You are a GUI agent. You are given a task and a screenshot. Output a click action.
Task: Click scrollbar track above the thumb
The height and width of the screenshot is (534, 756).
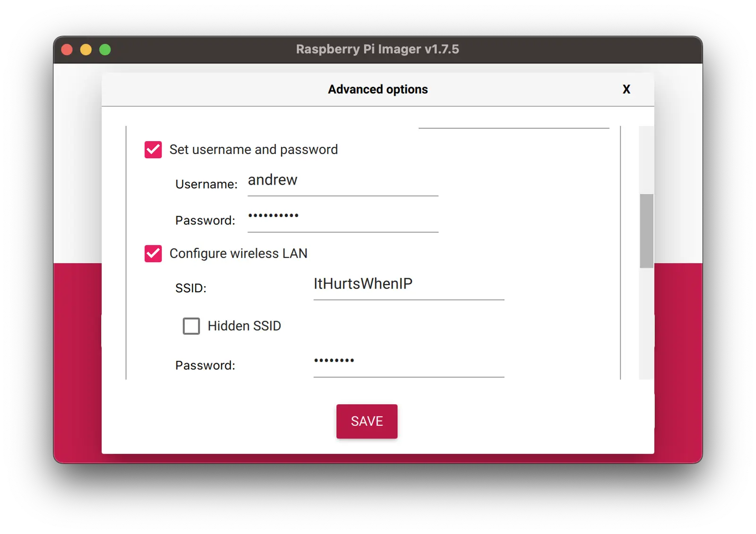click(646, 158)
